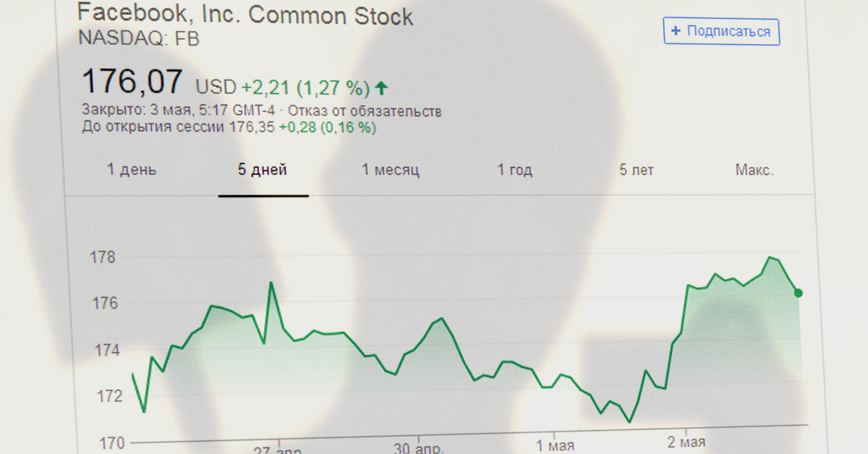Image resolution: width=868 pixels, height=454 pixels.
Task: Click the 2 мая date label
Action: [x=686, y=442]
